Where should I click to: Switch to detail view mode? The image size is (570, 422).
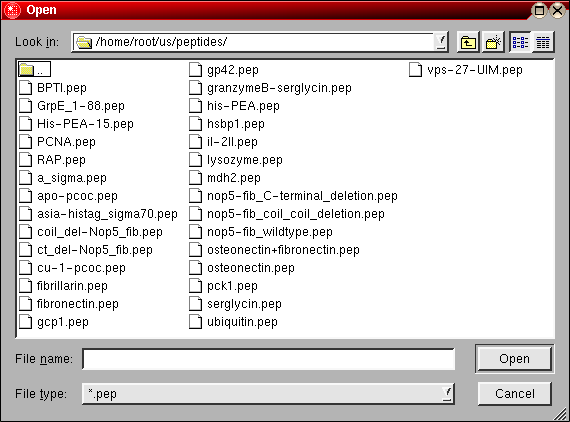pos(543,42)
